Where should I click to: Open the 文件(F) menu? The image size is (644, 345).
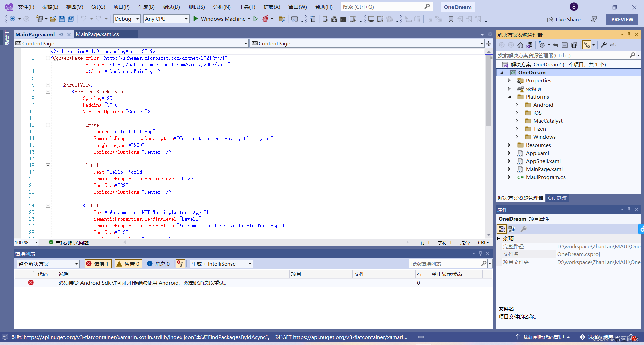pyautogui.click(x=26, y=7)
